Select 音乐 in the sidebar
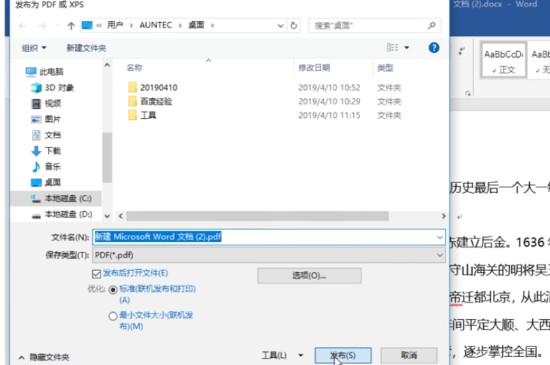 point(46,167)
